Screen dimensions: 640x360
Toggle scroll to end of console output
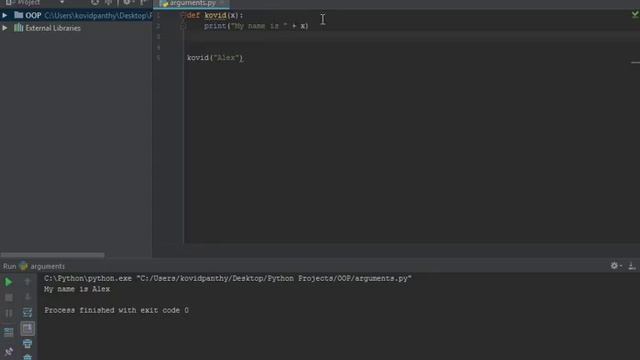tap(27, 329)
